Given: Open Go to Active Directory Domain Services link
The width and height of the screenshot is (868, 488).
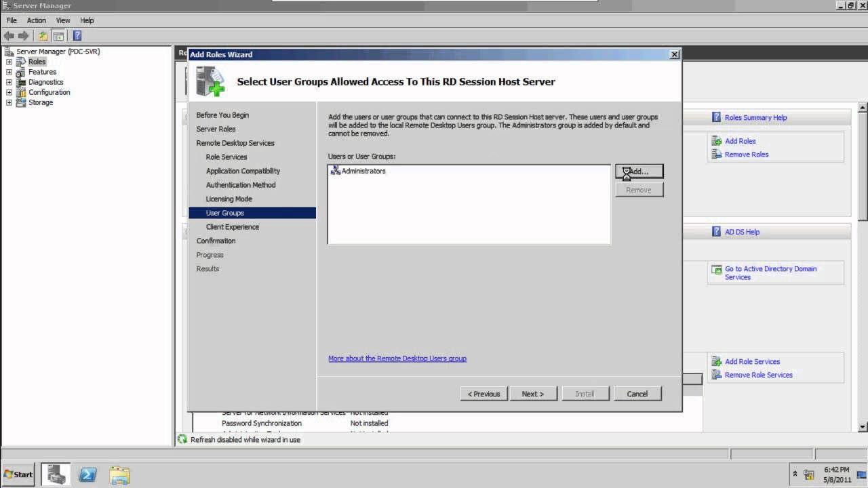Looking at the screenshot, I should [771, 273].
